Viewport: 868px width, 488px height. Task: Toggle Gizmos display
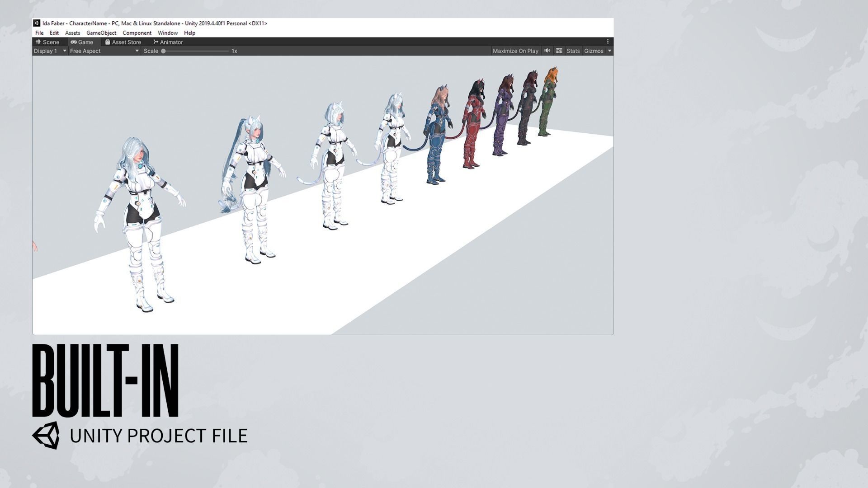593,51
